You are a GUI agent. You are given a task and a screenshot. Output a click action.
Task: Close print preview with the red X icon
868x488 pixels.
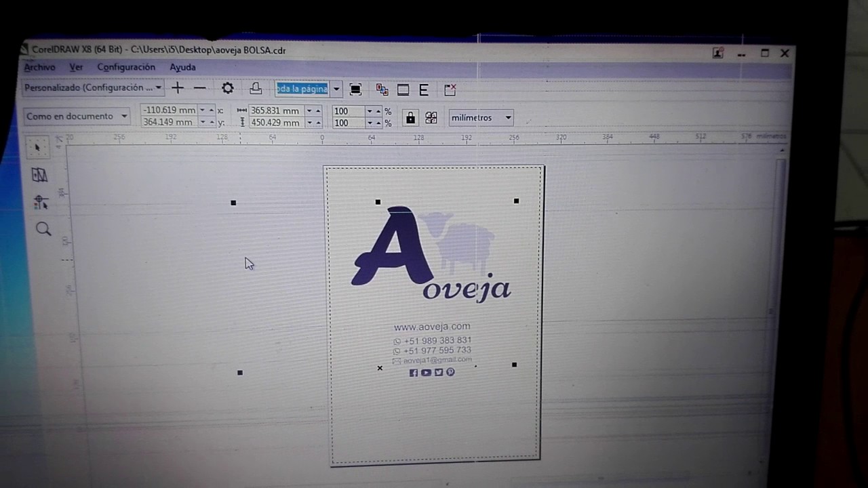pos(450,89)
